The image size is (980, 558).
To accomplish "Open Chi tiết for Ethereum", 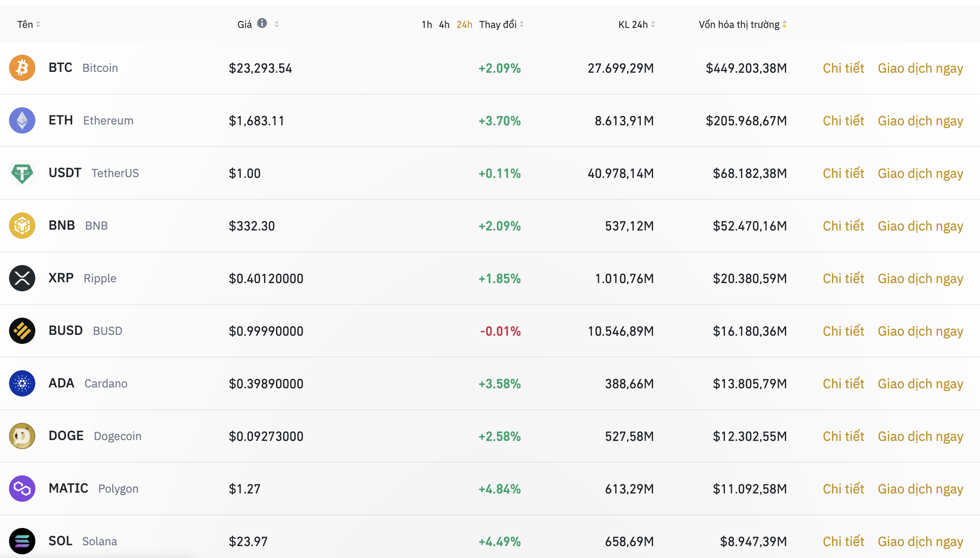I will [843, 120].
